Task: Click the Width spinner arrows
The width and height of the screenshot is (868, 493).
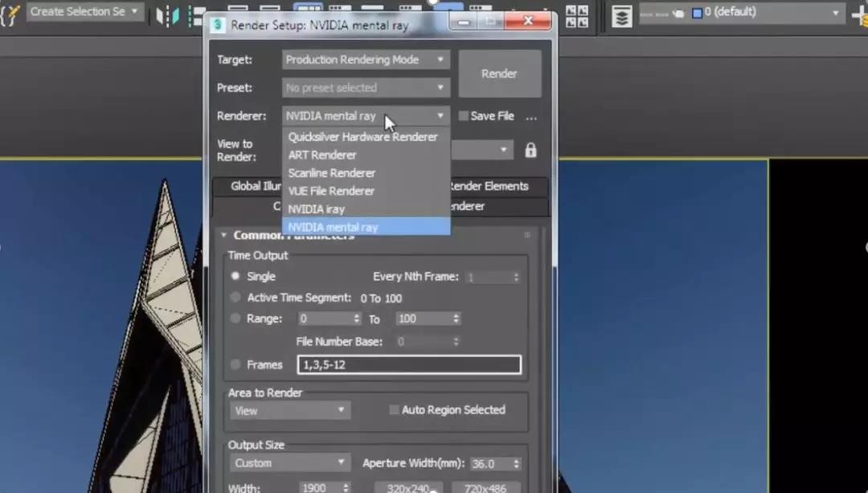Action: pos(346,487)
